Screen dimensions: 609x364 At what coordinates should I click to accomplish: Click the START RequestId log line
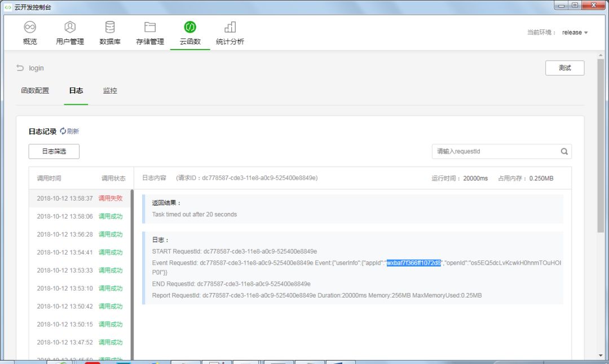tap(234, 251)
